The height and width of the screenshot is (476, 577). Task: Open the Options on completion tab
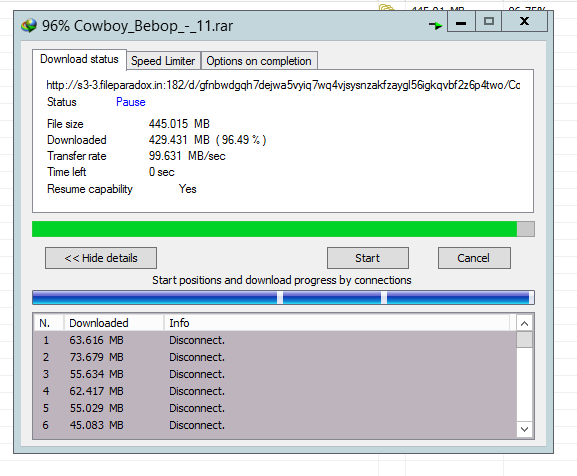259,61
